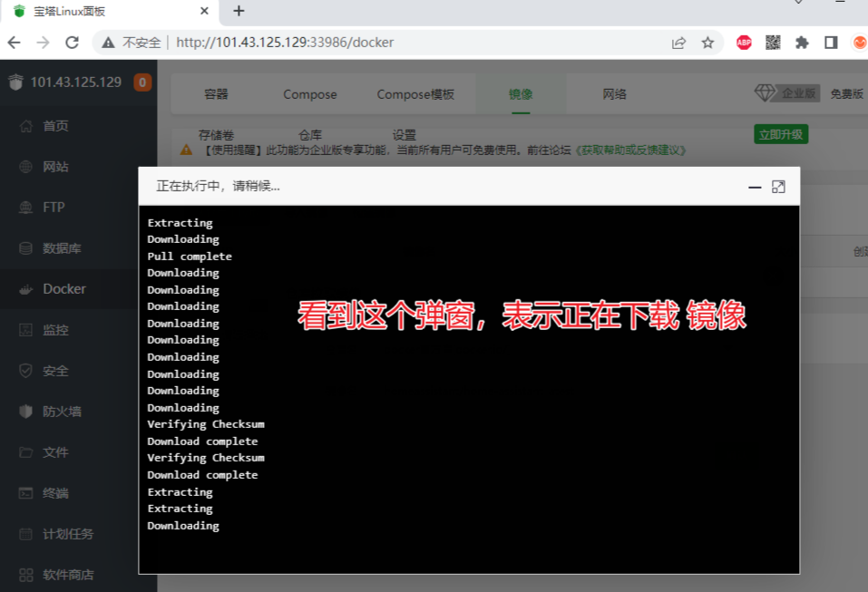Open the 获取帮助或反馈建议 forum link

coord(631,150)
